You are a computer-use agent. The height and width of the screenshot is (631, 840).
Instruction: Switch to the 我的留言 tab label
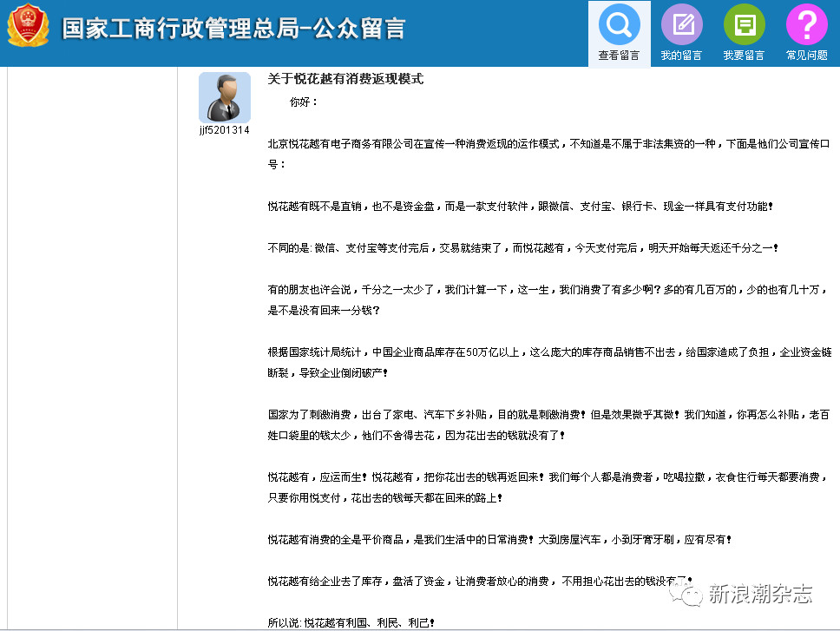pos(681,56)
